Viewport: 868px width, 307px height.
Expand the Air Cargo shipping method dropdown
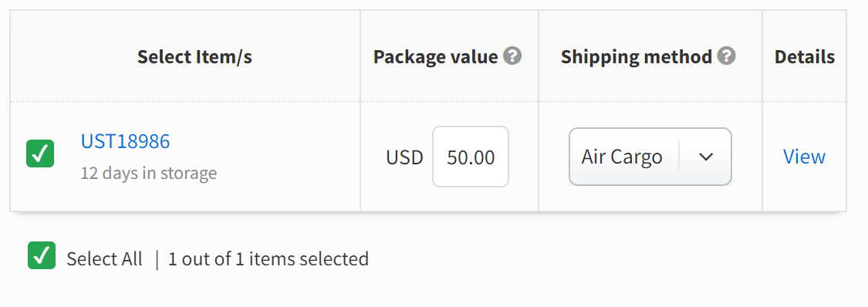(x=650, y=157)
